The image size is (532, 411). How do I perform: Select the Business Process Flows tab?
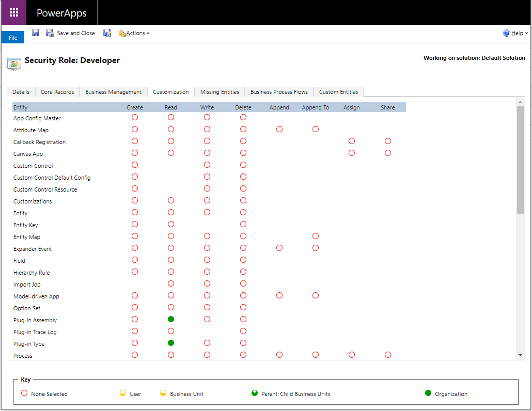click(x=279, y=92)
